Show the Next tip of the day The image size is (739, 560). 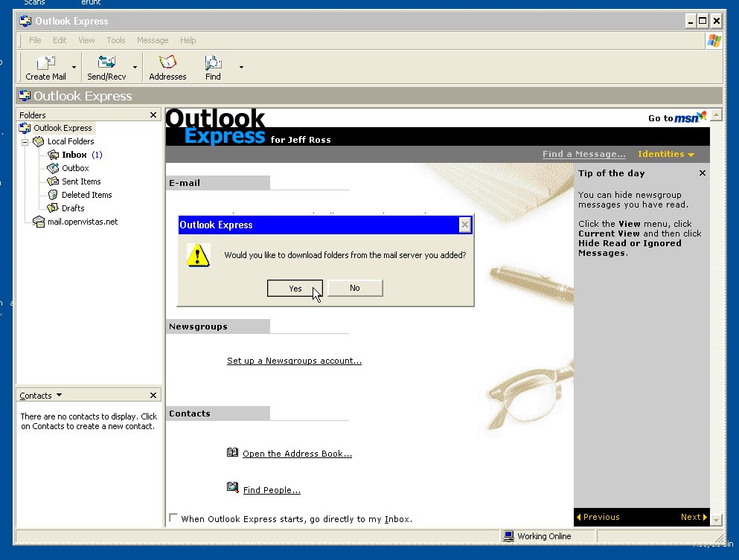[x=694, y=517]
